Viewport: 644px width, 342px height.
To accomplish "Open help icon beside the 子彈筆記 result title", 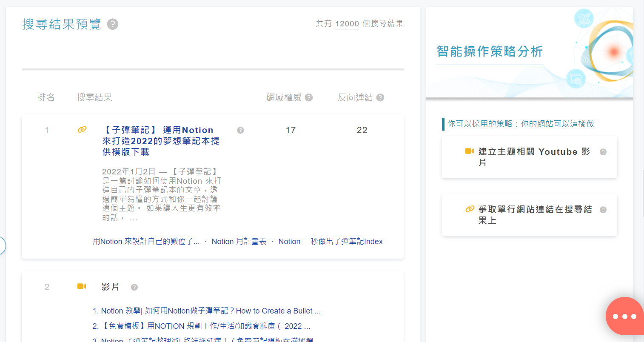I will [240, 130].
